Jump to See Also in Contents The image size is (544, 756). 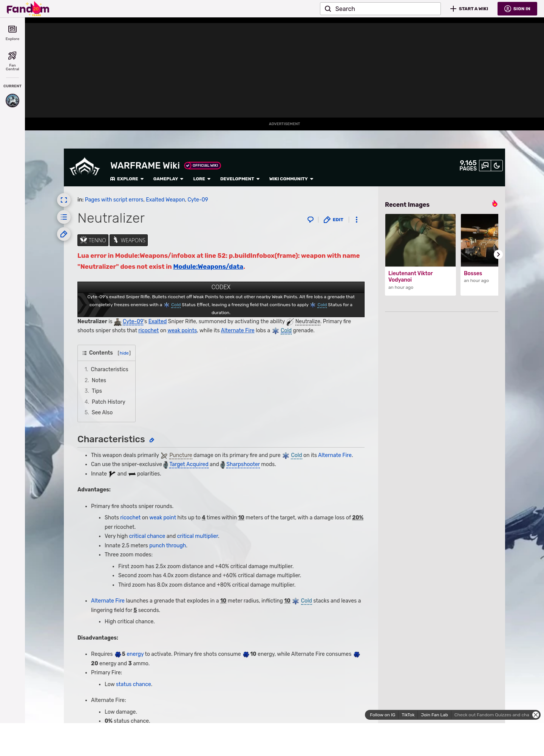point(102,412)
